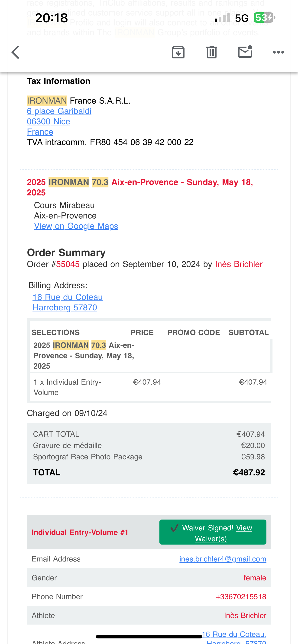Open the three-dots more options menu

click(x=279, y=52)
